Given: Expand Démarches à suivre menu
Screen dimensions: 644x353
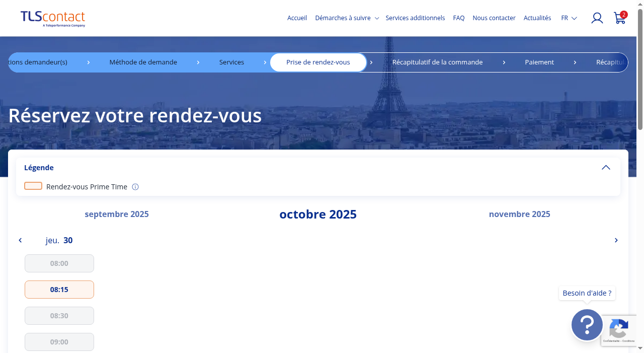Looking at the screenshot, I should click(347, 18).
